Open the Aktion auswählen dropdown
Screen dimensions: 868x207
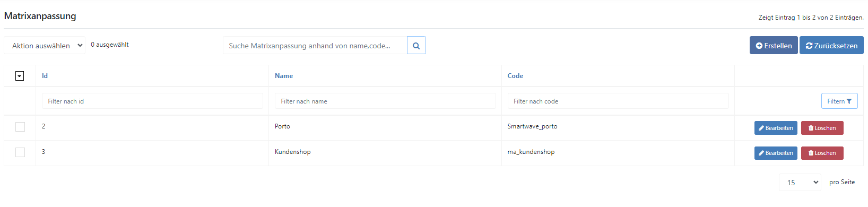coord(45,46)
